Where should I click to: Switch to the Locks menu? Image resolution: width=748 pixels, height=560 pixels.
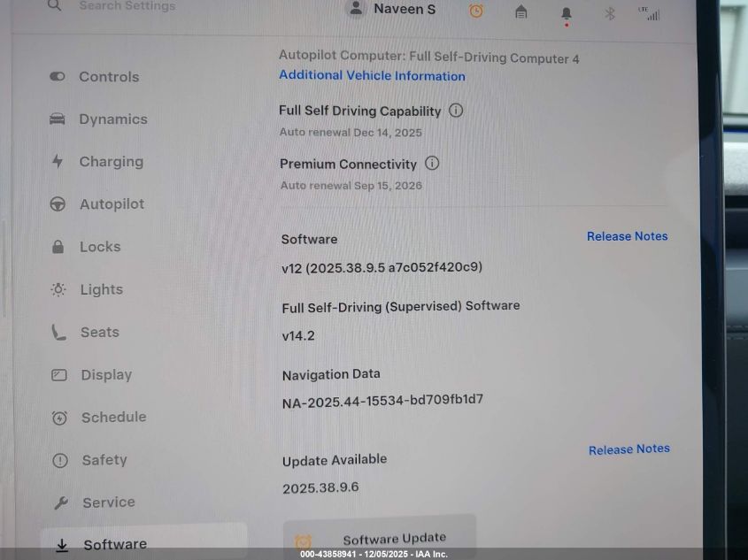tap(99, 247)
